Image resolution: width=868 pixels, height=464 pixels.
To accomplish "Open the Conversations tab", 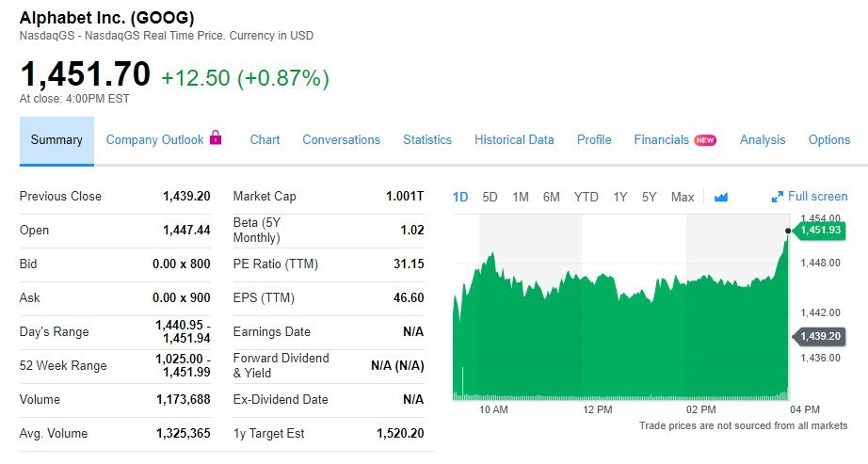I will pos(341,140).
